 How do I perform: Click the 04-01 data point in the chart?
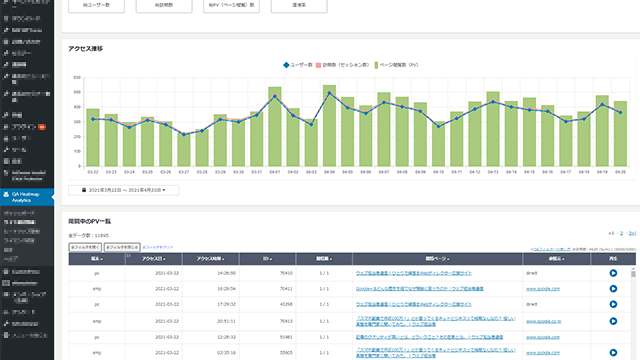click(x=275, y=96)
